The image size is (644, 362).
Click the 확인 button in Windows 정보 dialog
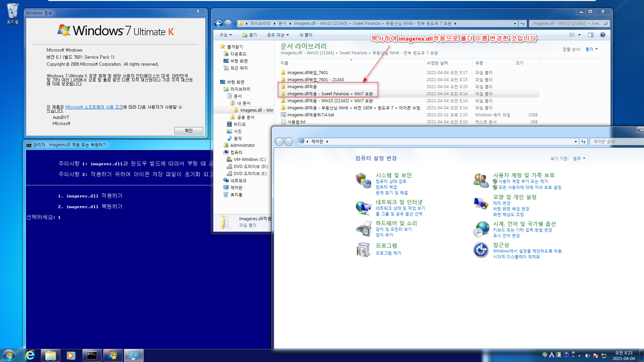(189, 130)
